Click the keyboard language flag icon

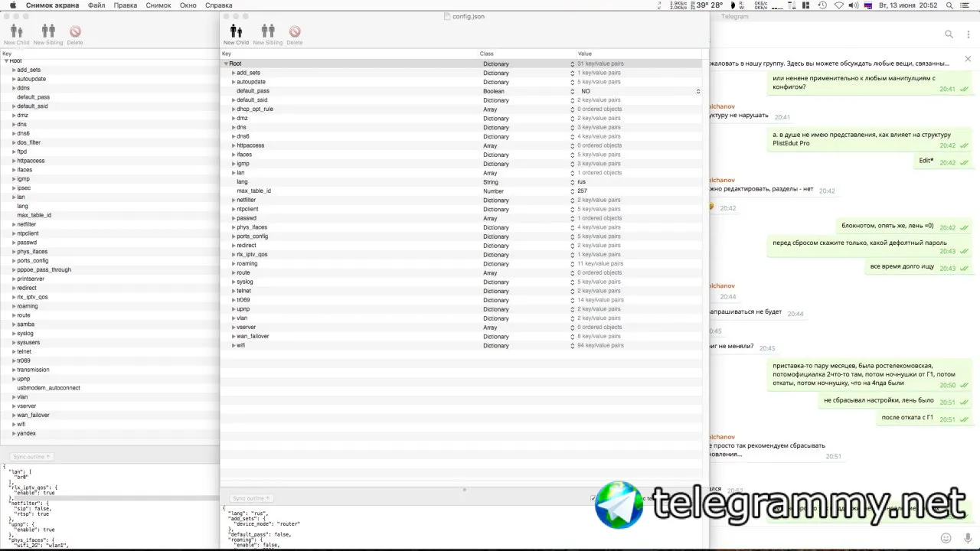coord(869,5)
